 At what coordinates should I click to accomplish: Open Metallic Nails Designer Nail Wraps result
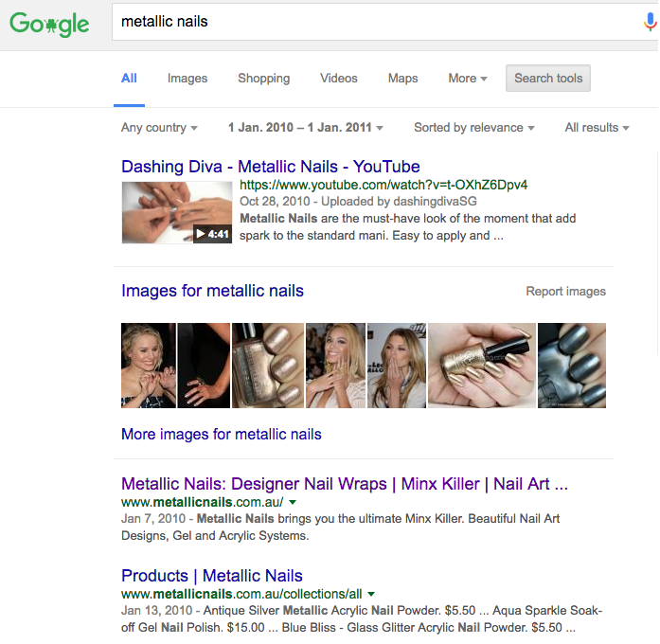click(345, 484)
